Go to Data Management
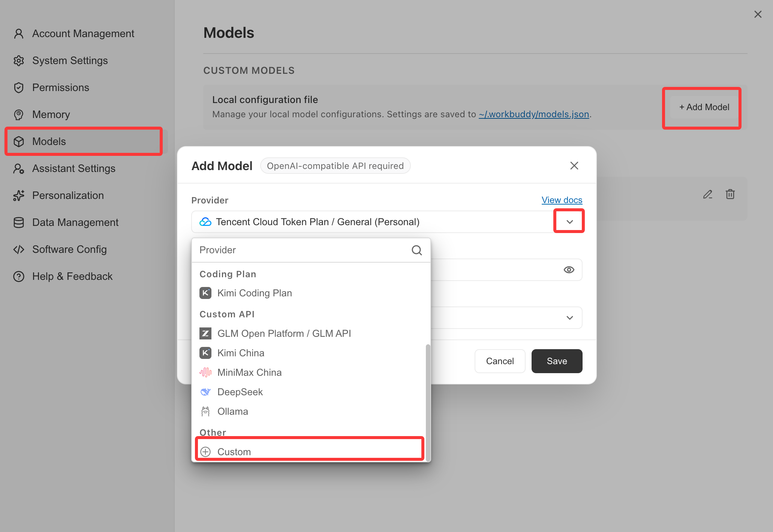 83,223
